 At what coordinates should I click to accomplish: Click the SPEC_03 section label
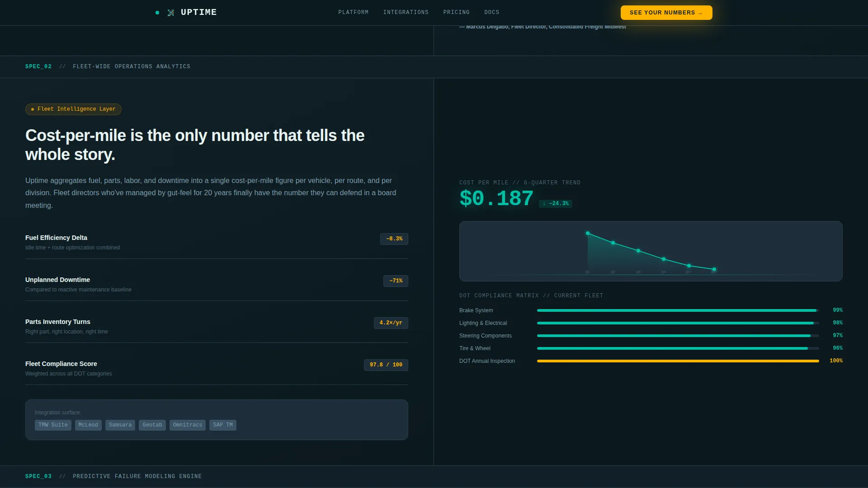(x=38, y=476)
